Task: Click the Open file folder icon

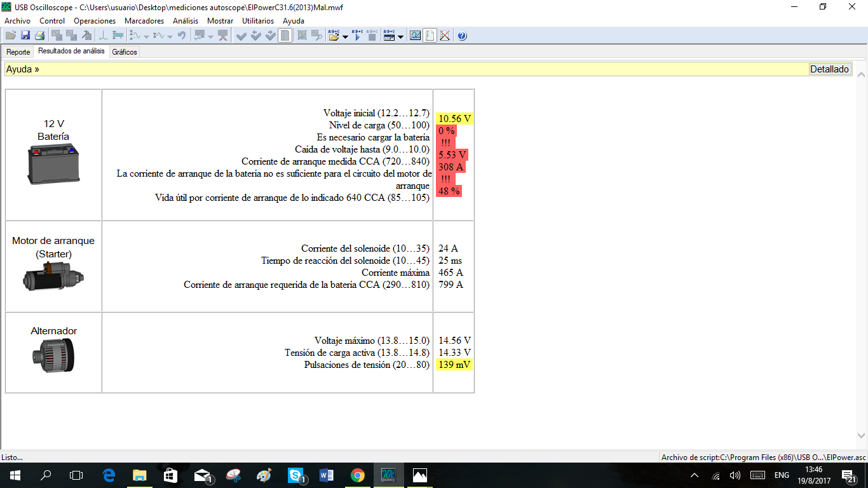Action: point(11,36)
